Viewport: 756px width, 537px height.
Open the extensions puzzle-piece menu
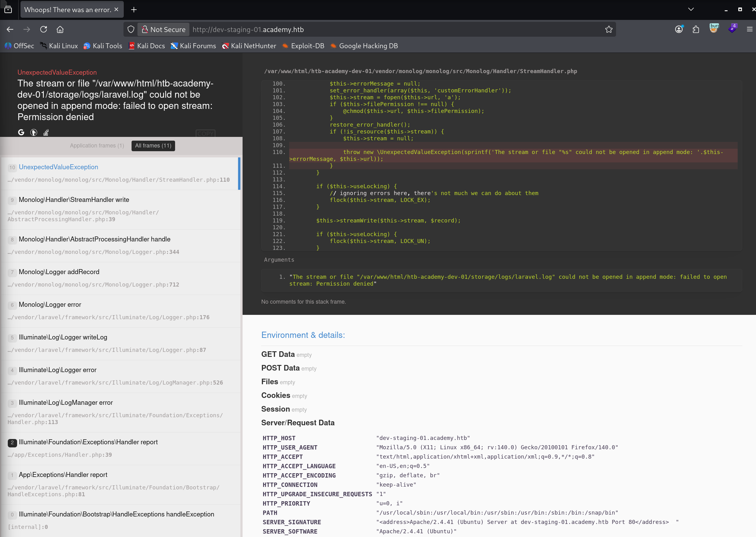coord(696,30)
